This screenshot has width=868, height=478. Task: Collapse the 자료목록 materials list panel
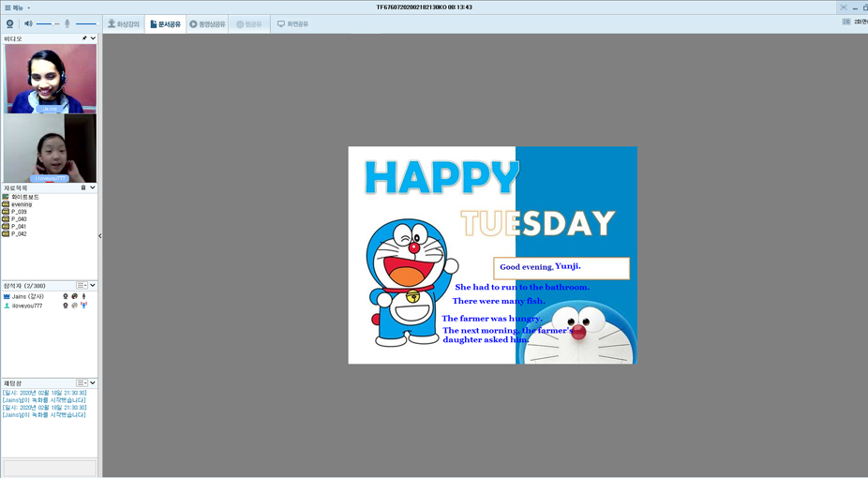coord(93,187)
